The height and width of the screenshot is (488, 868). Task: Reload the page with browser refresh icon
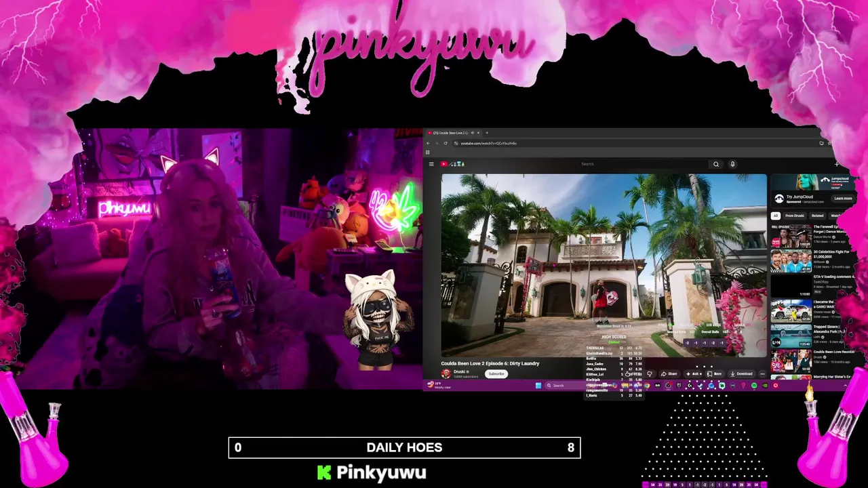point(446,143)
